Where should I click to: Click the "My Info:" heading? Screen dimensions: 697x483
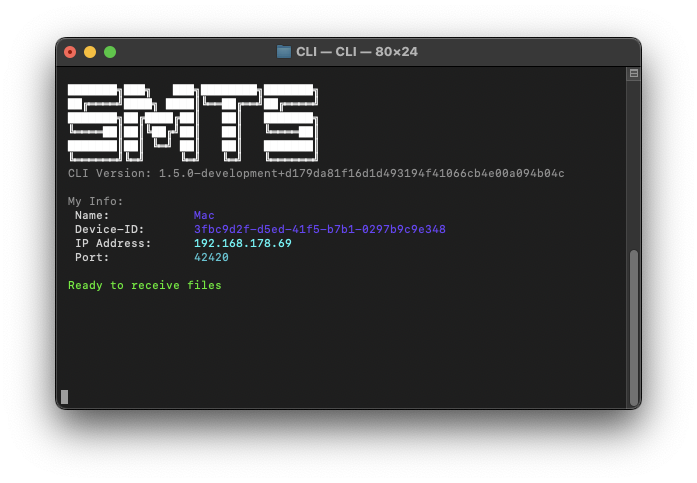95,201
